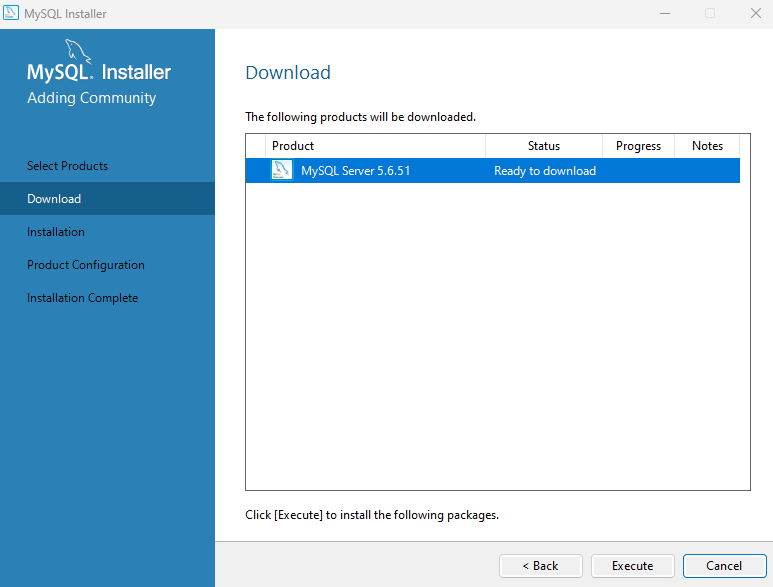Go back with the < Back button

(x=541, y=565)
